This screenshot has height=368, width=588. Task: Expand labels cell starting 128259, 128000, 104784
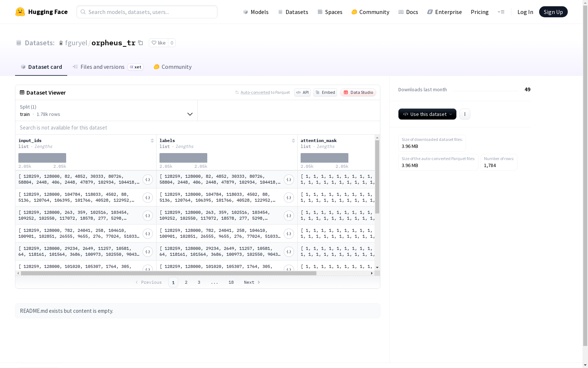coord(289,198)
